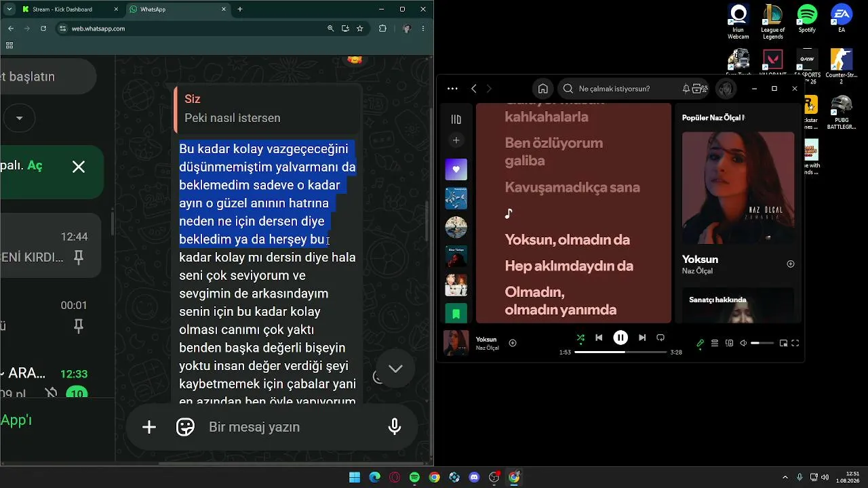Adjust the Spotify volume slider
This screenshot has height=488, width=868.
[x=762, y=344]
